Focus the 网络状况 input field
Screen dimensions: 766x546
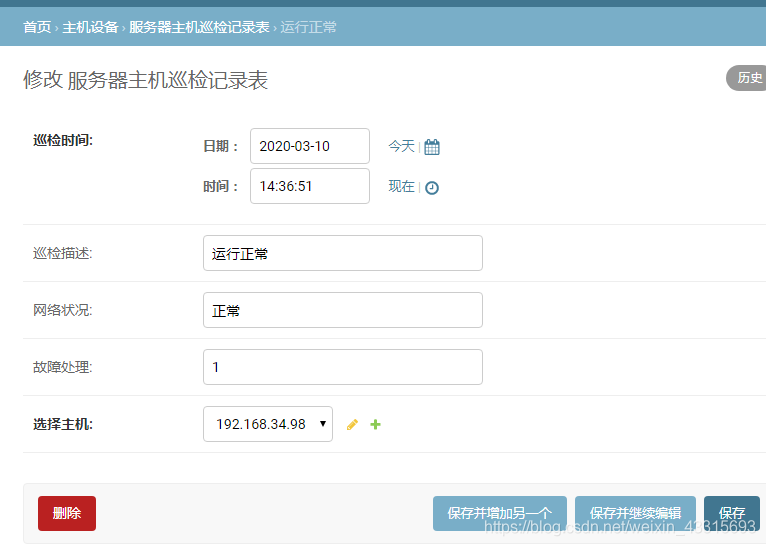point(343,310)
